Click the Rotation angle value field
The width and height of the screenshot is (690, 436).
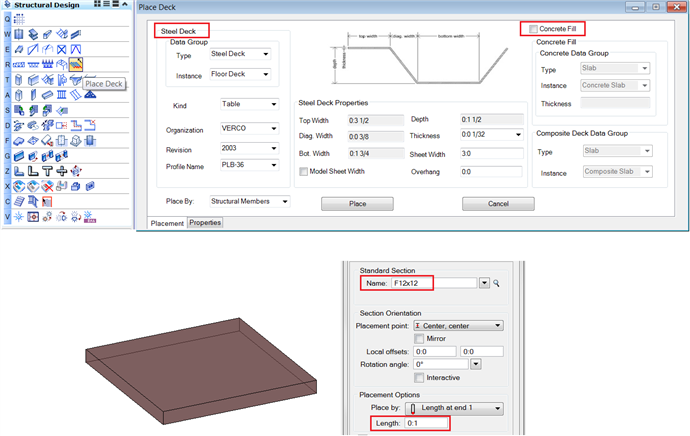point(441,364)
